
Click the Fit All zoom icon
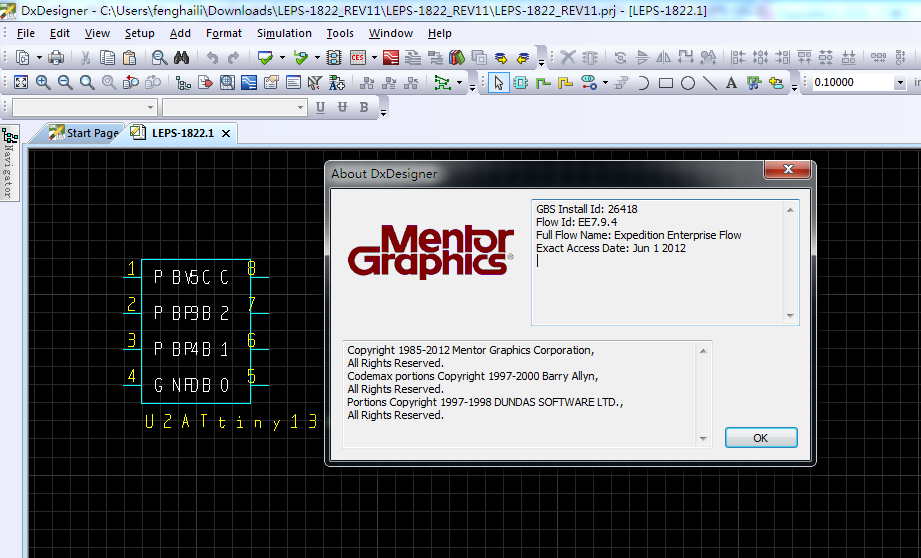click(22, 83)
